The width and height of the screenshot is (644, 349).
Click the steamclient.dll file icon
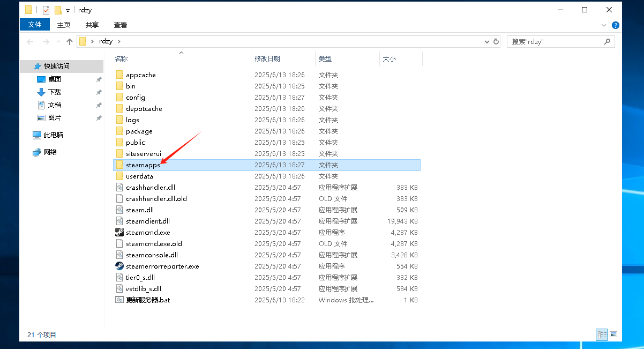pyautogui.click(x=119, y=221)
